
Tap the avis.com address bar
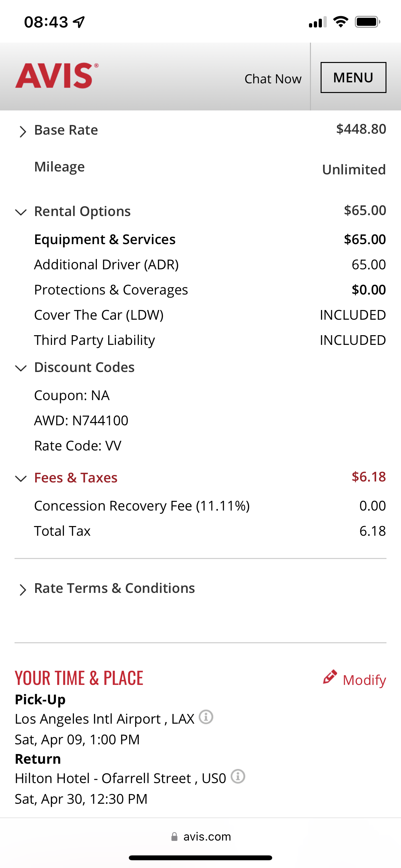tap(207, 837)
